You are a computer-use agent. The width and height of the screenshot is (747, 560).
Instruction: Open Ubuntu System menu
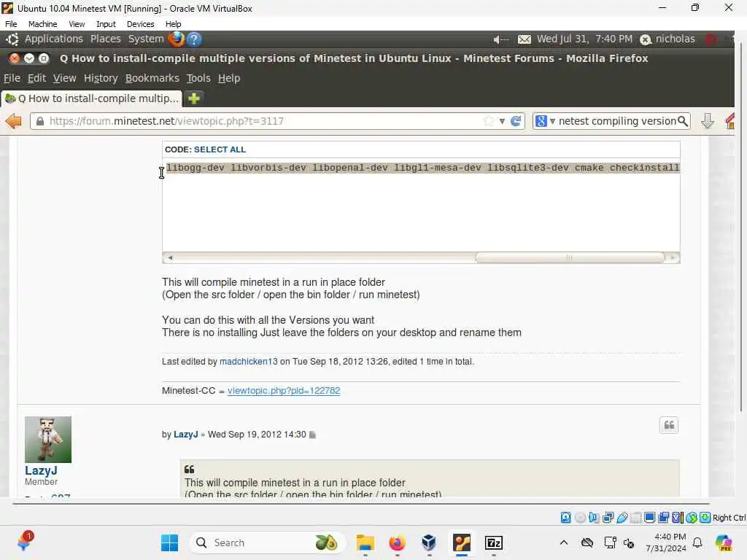[146, 39]
